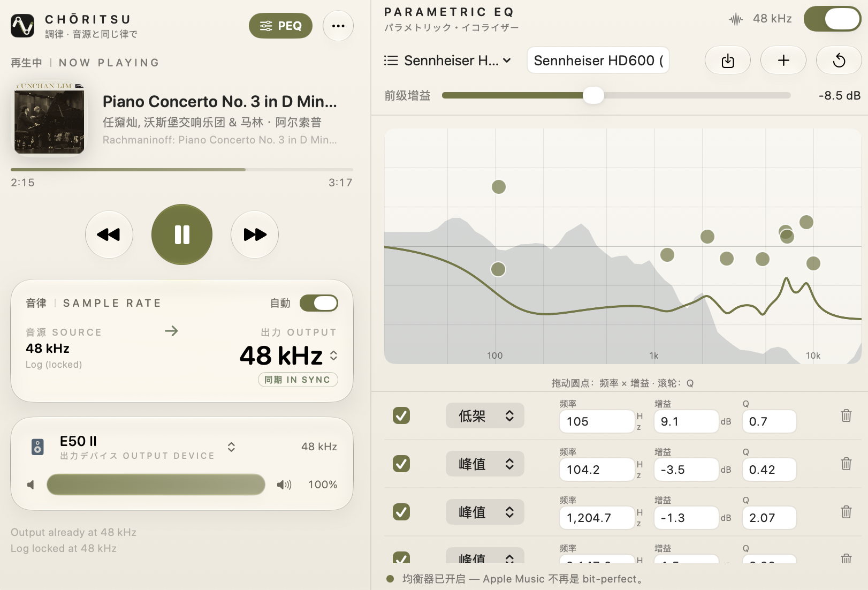Add a new EQ band with plus
The image size is (868, 590).
(783, 60)
